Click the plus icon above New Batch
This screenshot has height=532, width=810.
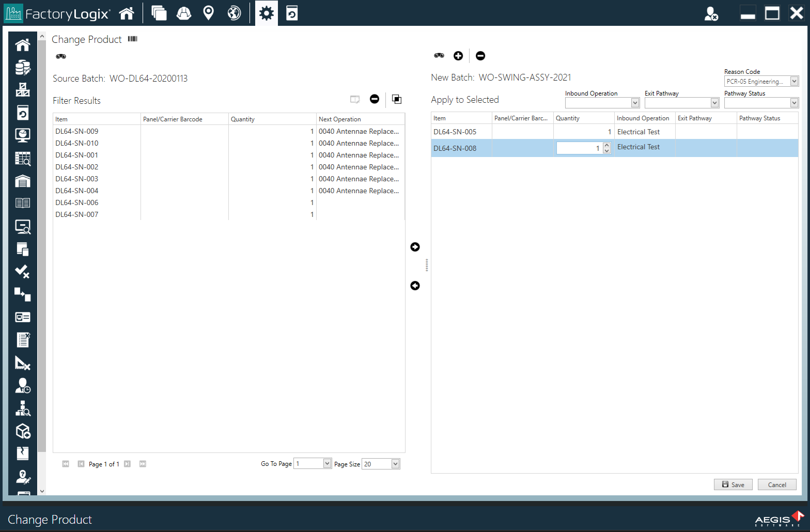(x=458, y=56)
